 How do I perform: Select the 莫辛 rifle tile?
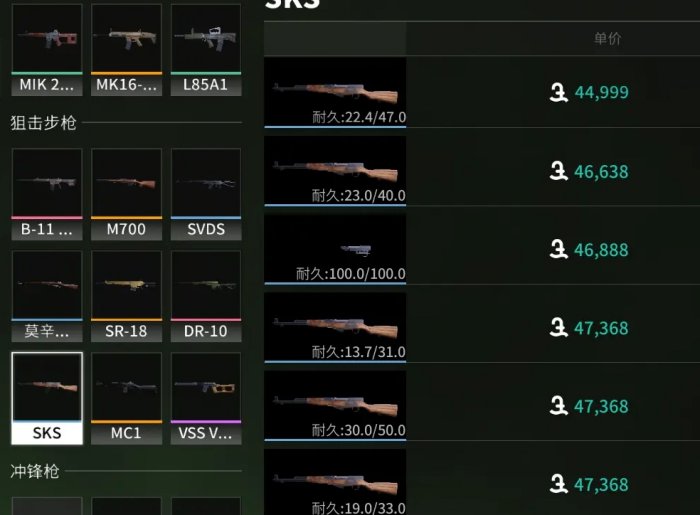(47, 296)
